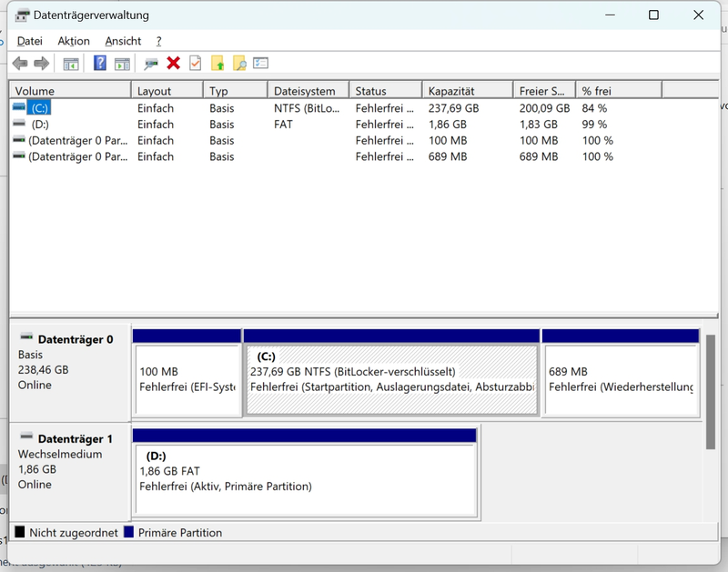
Task: Click the folder with magnifier icon
Action: point(239,64)
